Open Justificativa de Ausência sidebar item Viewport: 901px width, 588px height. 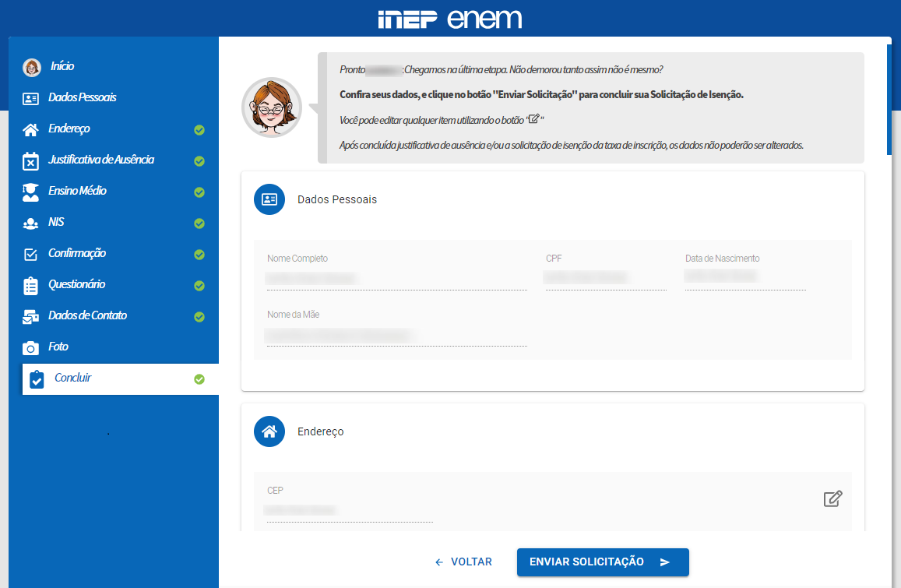(x=101, y=160)
